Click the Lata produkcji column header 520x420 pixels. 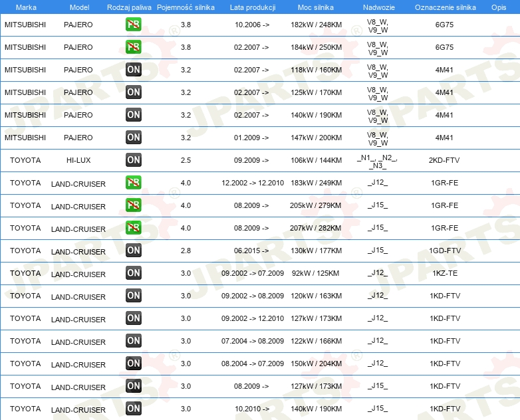click(253, 7)
